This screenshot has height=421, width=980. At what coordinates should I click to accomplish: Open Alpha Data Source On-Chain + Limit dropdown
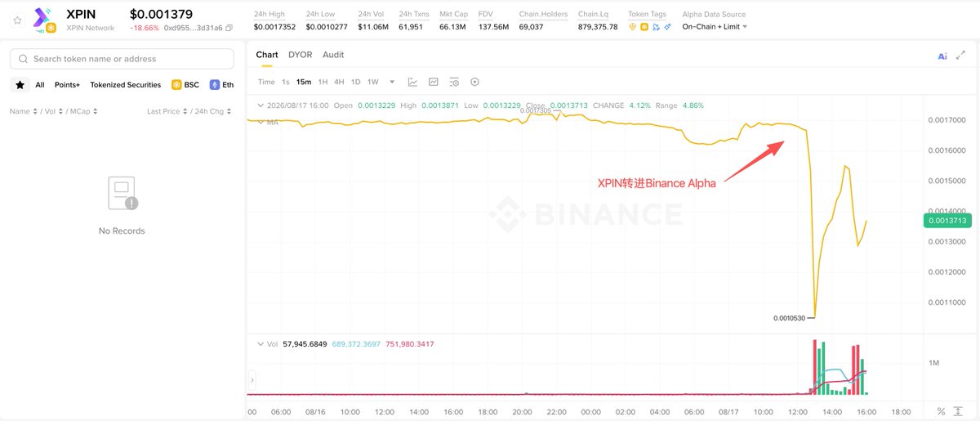715,27
